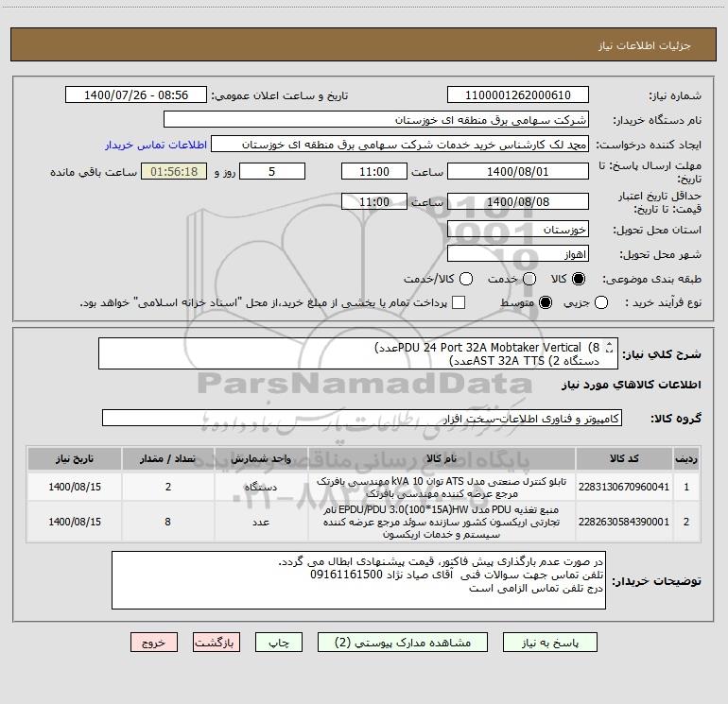Click product code 2282630584390001

click(624, 522)
